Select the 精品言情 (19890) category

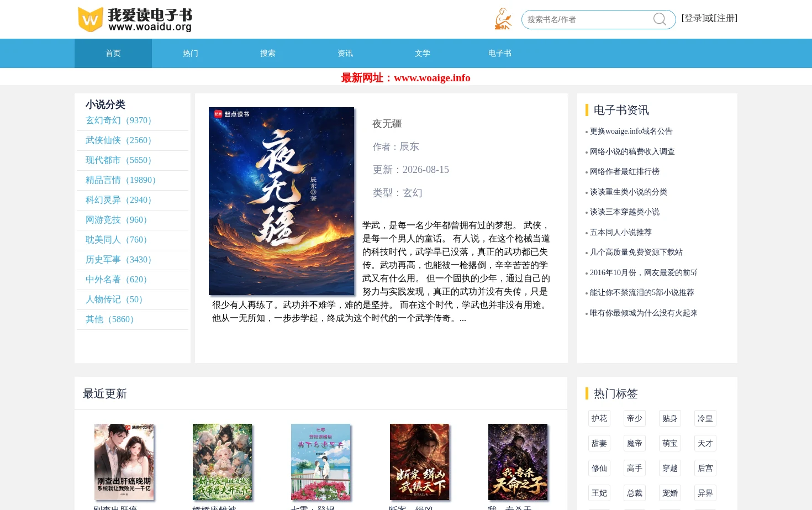coord(123,180)
